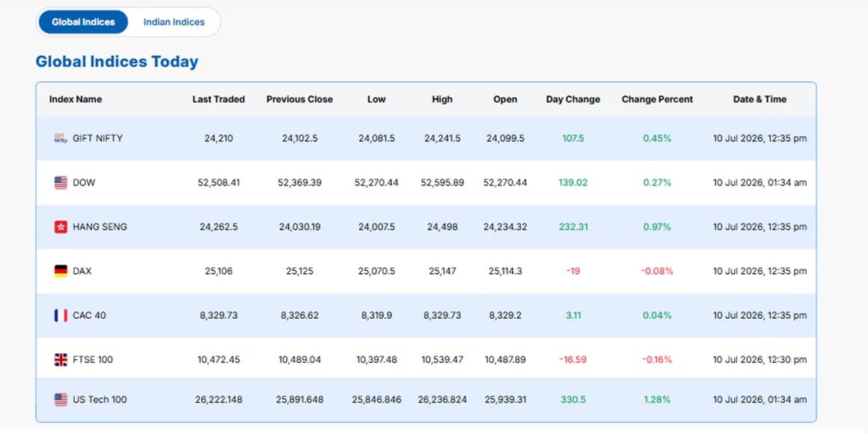Click DAX day change -19
This screenshot has height=434, width=868.
(x=573, y=271)
